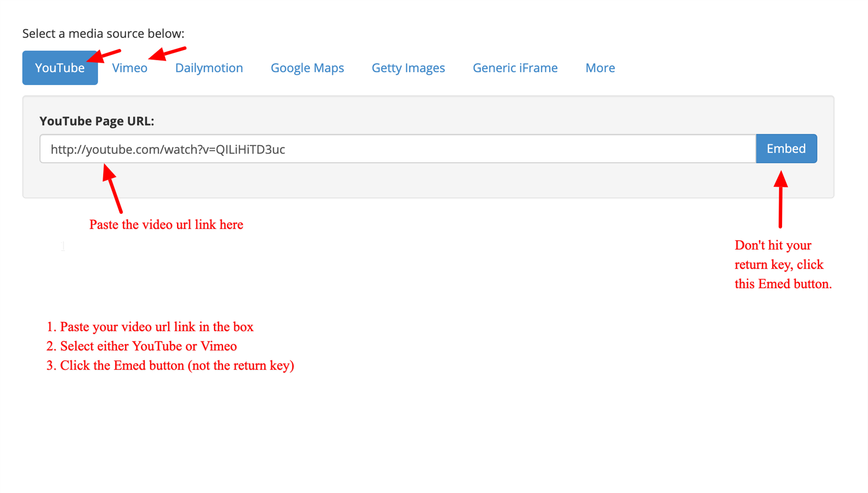Select the YouTube media source tab
The width and height of the screenshot is (868, 493).
(x=59, y=68)
